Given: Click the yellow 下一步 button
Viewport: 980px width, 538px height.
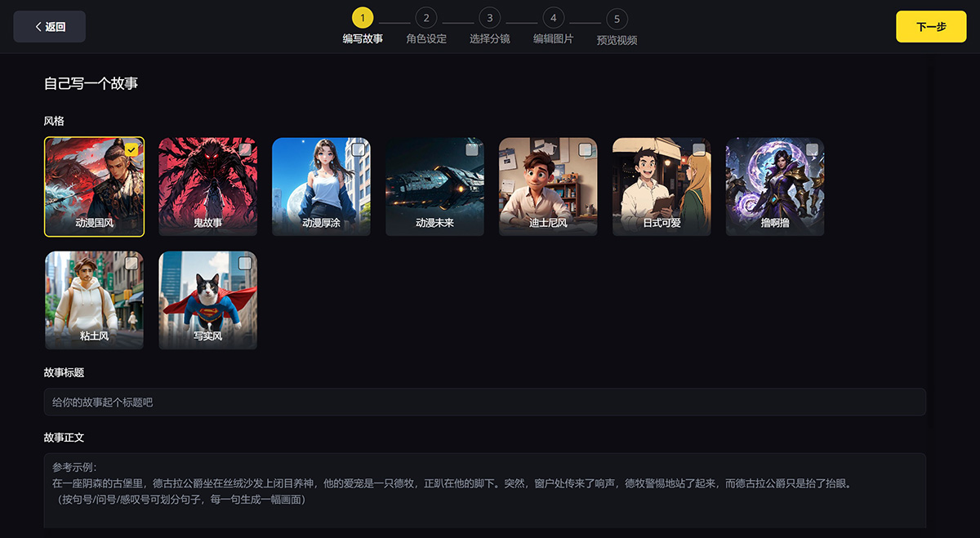Looking at the screenshot, I should [931, 26].
